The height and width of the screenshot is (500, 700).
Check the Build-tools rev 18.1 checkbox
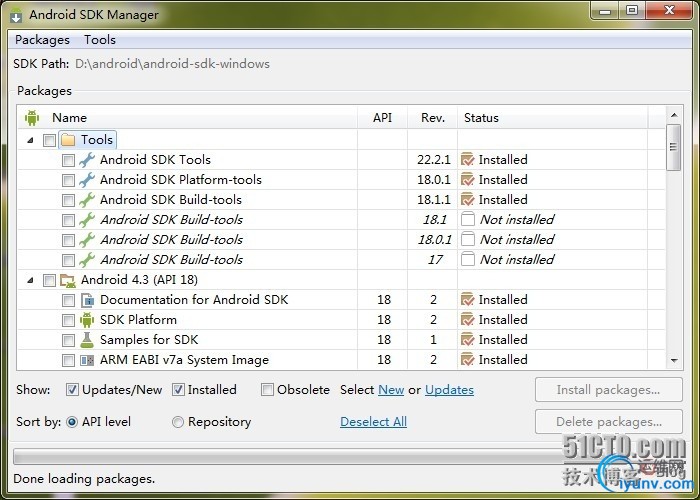(x=68, y=220)
